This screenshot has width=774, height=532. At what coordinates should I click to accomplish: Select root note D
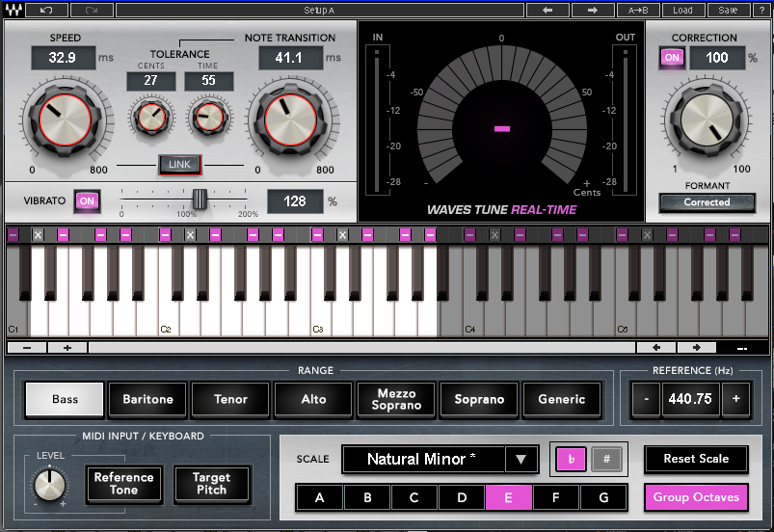pyautogui.click(x=462, y=497)
